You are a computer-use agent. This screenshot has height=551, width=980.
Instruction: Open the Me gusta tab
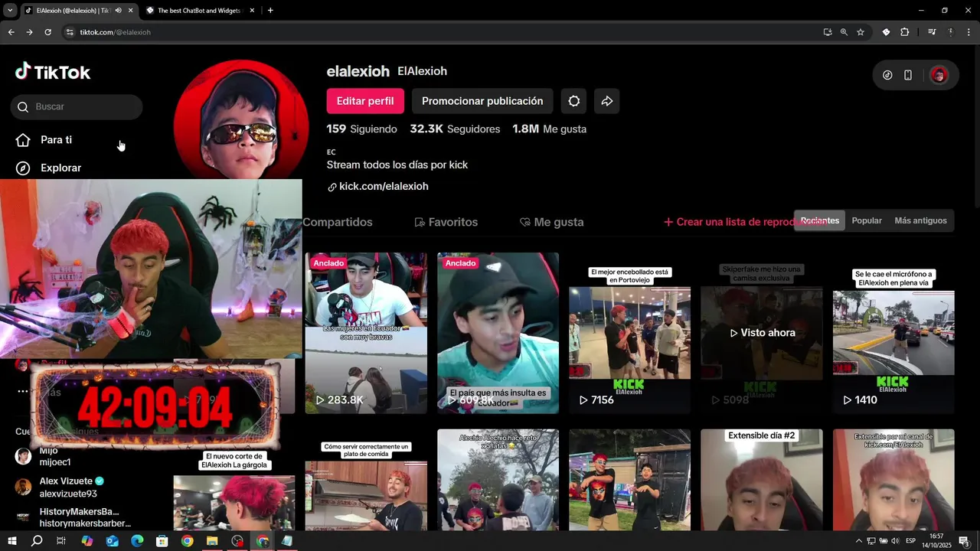click(x=551, y=222)
